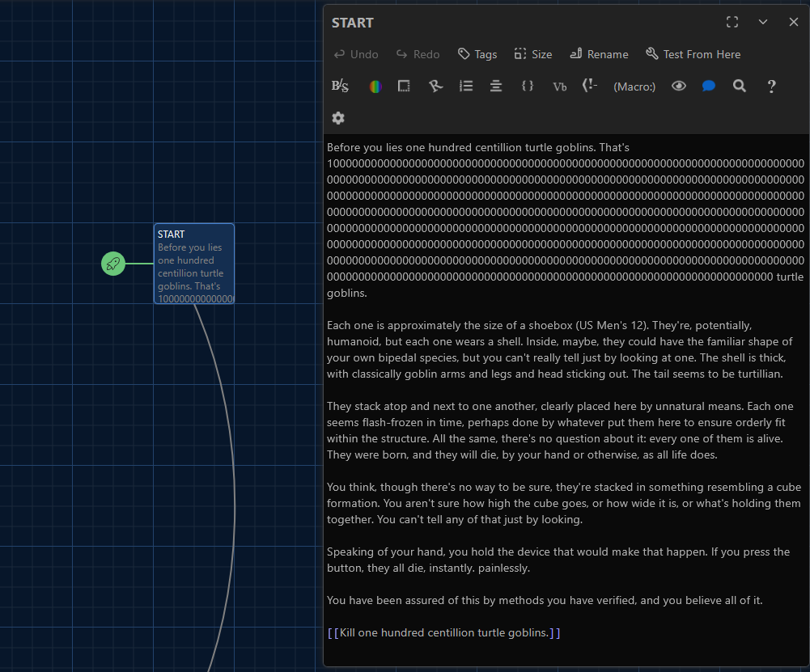Click text "Before you lies one hundred centillion" in editor

[424, 148]
